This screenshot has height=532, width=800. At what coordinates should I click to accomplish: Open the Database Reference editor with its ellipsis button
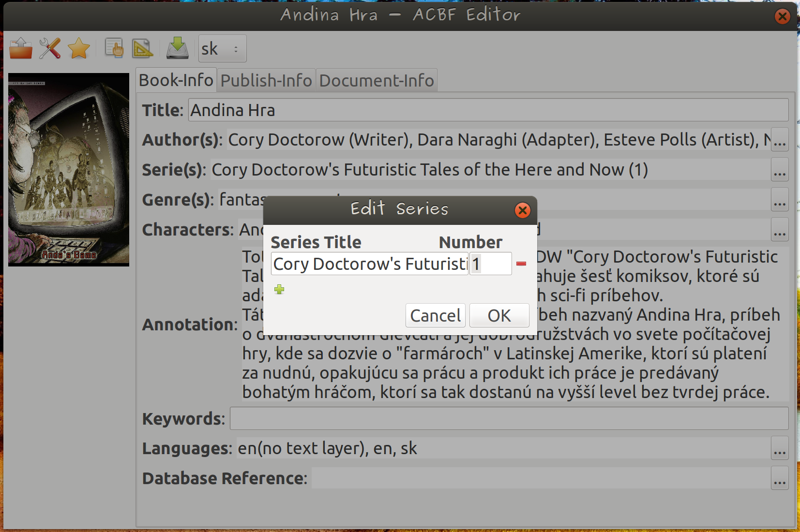point(780,478)
